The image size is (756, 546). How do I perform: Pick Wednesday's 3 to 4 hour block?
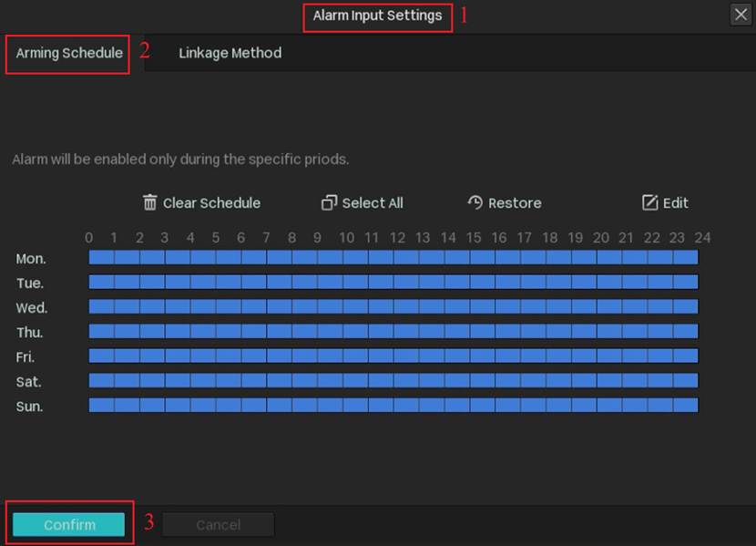[x=178, y=307]
